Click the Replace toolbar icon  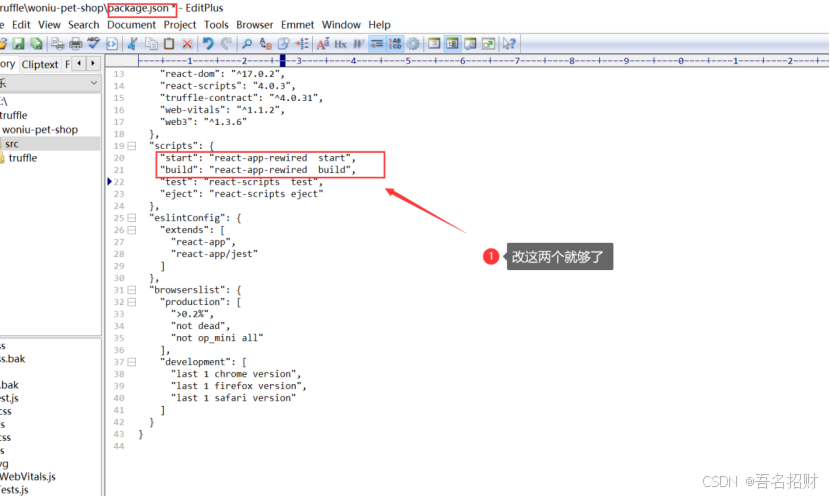click(265, 44)
